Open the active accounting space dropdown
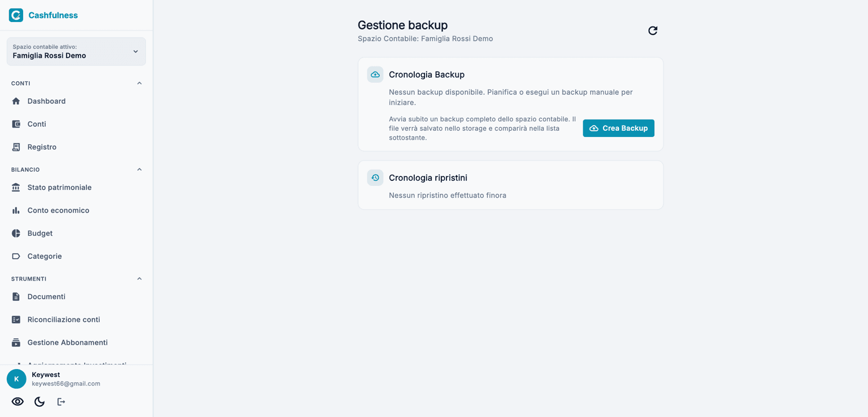 pyautogui.click(x=76, y=51)
